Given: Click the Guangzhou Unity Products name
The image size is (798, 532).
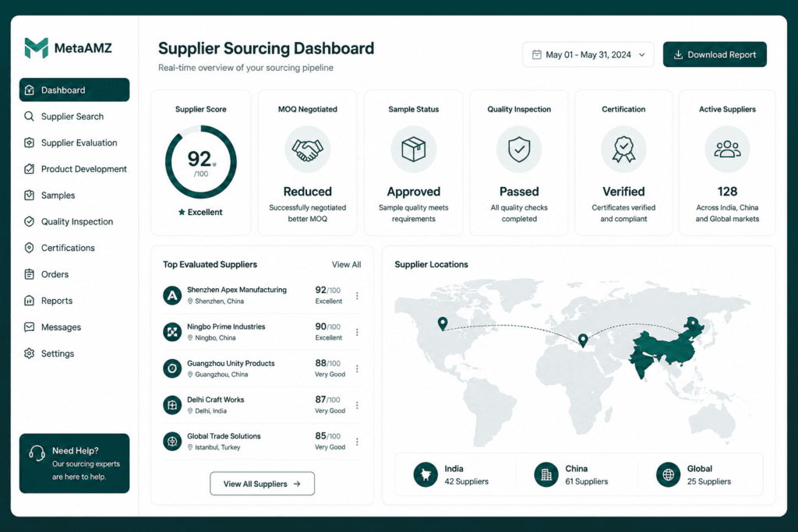Looking at the screenshot, I should pyautogui.click(x=231, y=363).
